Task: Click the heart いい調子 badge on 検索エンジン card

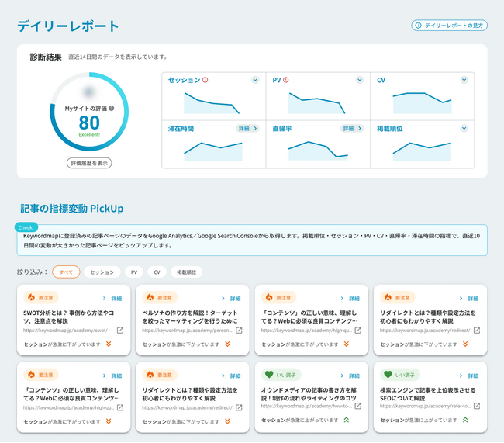Action: point(400,375)
